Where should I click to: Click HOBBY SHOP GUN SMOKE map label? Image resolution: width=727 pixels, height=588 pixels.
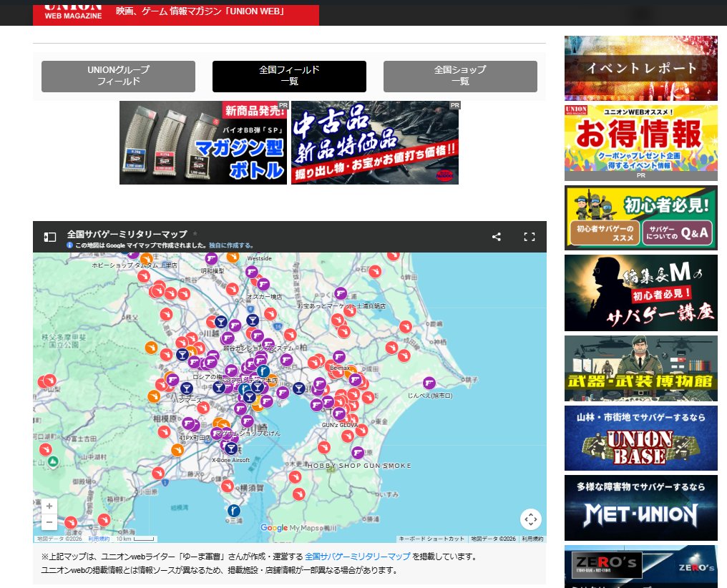(x=359, y=466)
